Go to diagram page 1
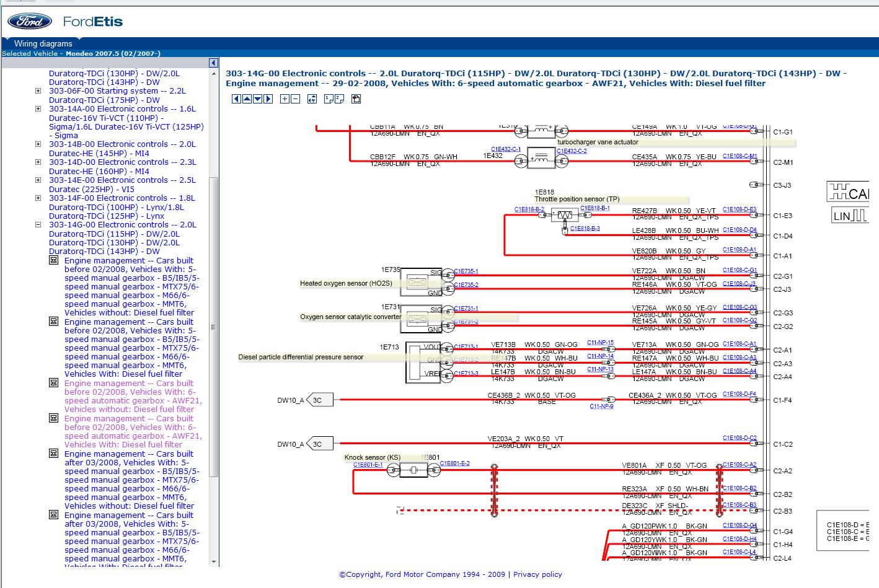Image resolution: width=879 pixels, height=588 pixels. coord(329,99)
